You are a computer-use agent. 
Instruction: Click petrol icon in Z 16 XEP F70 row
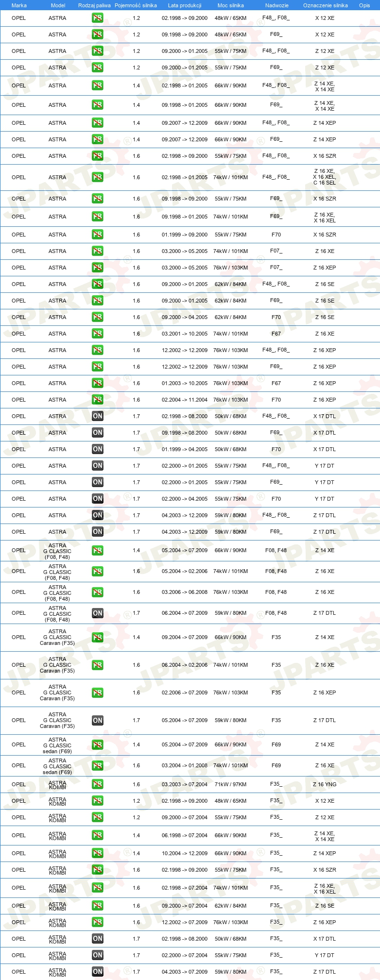point(98,400)
